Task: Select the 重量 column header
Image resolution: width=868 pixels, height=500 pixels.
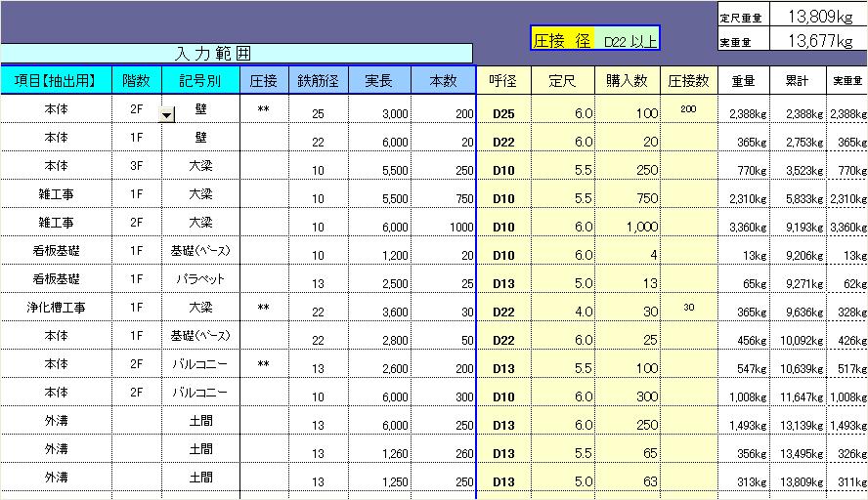Action: pyautogui.click(x=744, y=81)
